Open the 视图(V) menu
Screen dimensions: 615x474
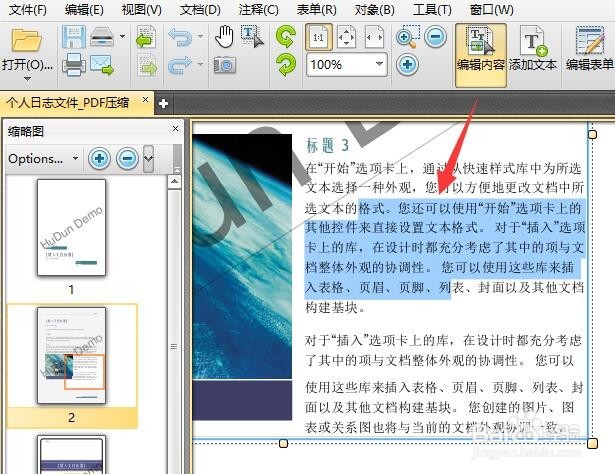[x=142, y=9]
